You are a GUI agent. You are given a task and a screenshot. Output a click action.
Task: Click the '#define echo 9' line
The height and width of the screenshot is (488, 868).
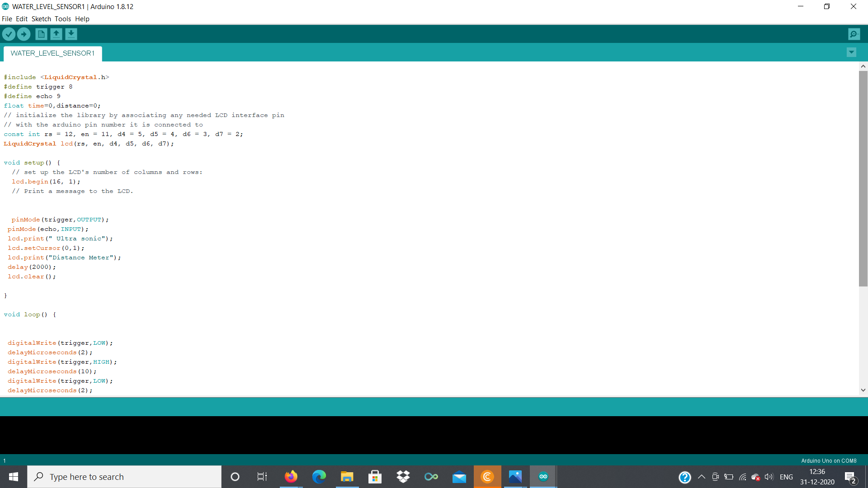click(x=32, y=96)
